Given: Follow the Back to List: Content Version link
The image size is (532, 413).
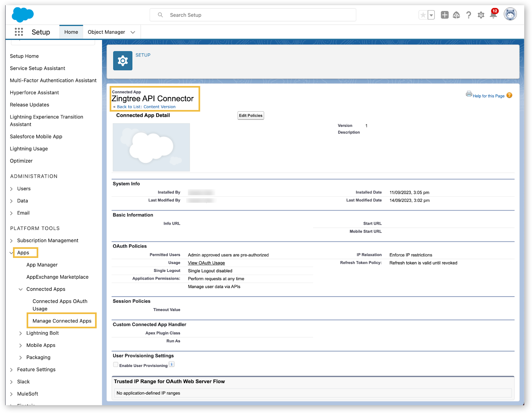Looking at the screenshot, I should click(146, 107).
